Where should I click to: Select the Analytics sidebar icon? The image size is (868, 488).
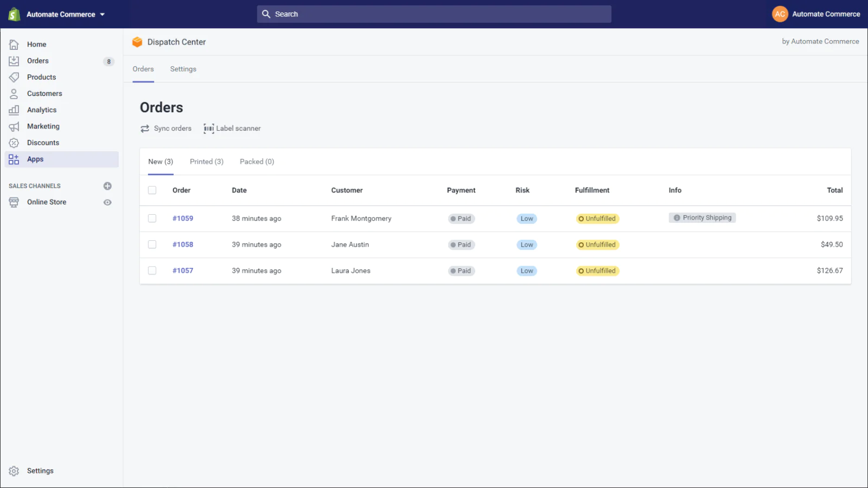point(14,110)
